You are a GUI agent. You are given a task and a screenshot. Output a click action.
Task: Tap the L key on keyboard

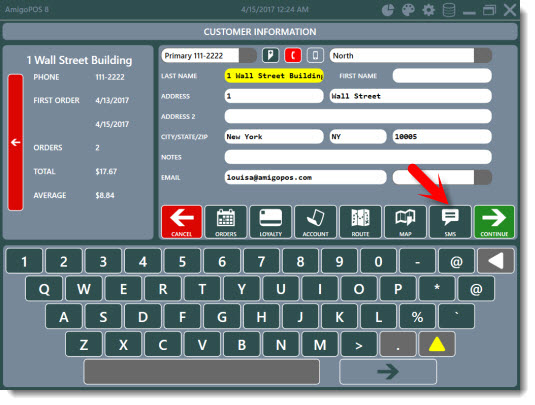[378, 317]
